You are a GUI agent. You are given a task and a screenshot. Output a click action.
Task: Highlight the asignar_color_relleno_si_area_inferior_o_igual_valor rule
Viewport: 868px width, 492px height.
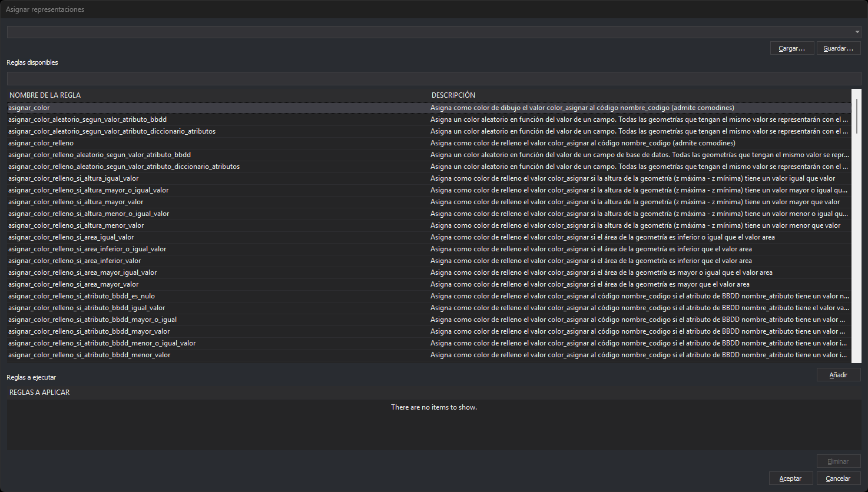[429, 249]
